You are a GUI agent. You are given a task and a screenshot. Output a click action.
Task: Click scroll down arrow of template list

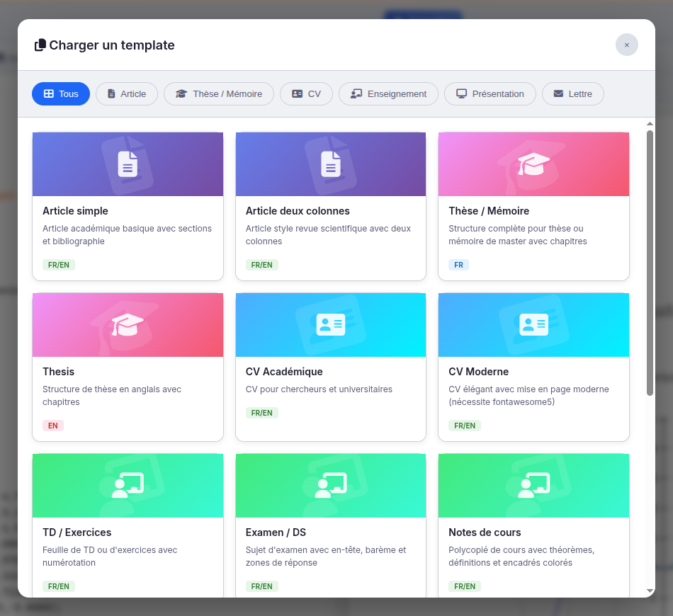(x=650, y=591)
